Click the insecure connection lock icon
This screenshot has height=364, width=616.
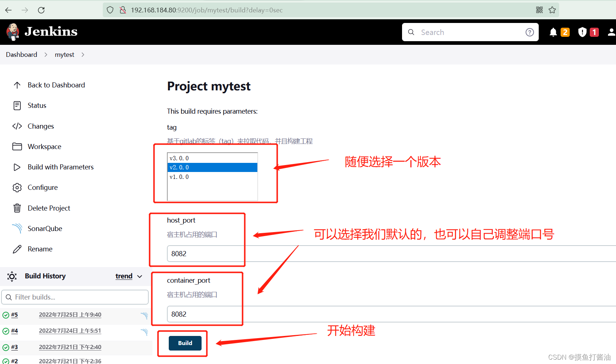pos(123,10)
